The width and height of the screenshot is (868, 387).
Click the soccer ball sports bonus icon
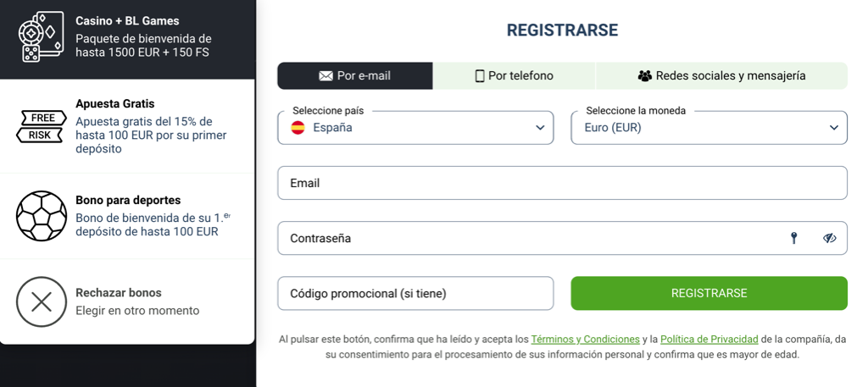pyautogui.click(x=41, y=216)
